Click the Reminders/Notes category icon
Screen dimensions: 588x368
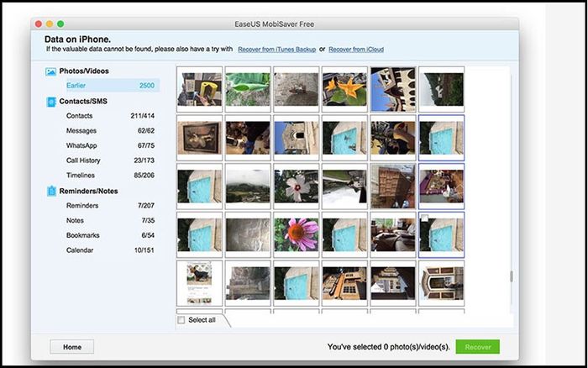click(51, 191)
